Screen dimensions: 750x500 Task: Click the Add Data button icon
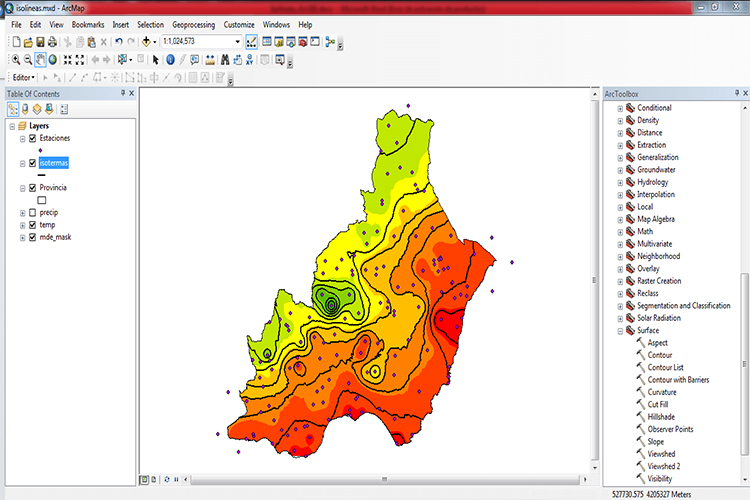point(148,42)
